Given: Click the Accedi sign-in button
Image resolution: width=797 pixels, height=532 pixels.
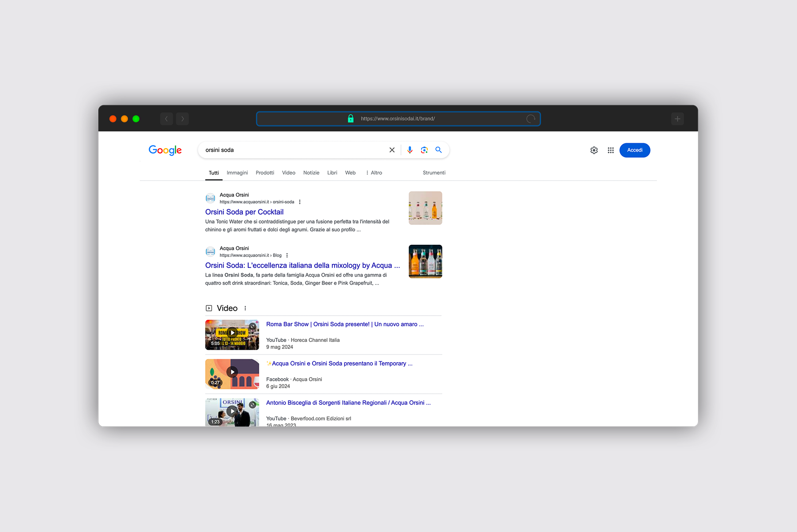Looking at the screenshot, I should (x=634, y=150).
